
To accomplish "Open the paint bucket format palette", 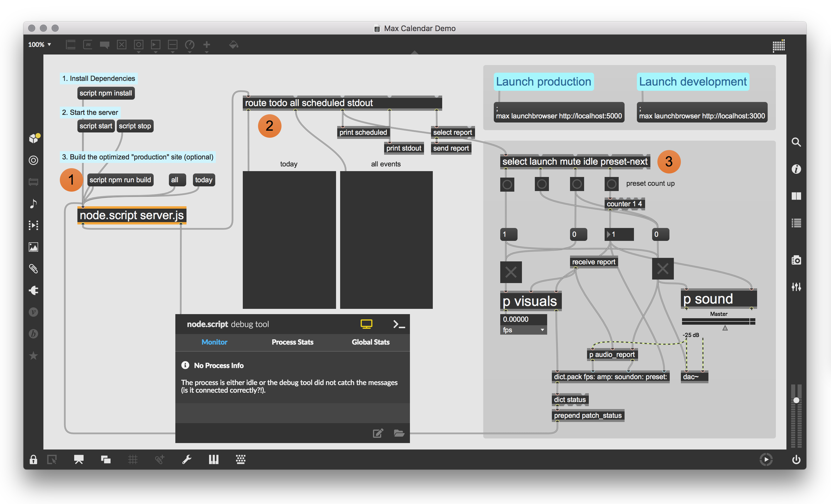I will pos(233,45).
